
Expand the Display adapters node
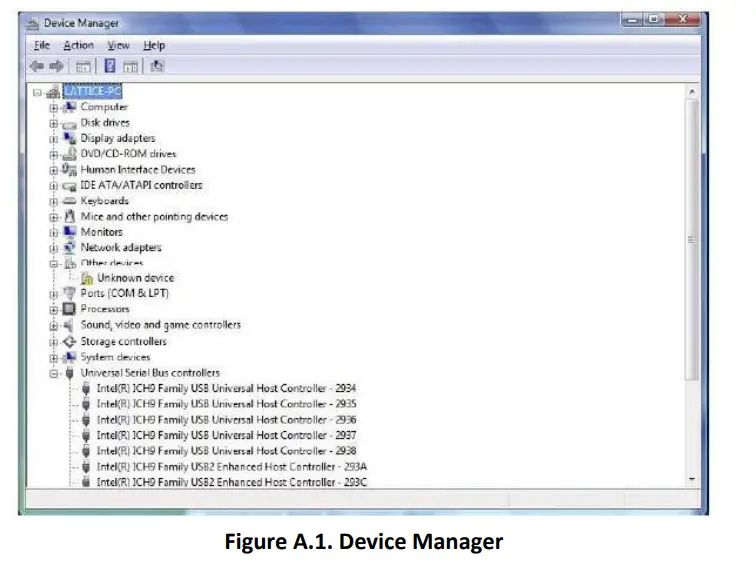[x=54, y=139]
